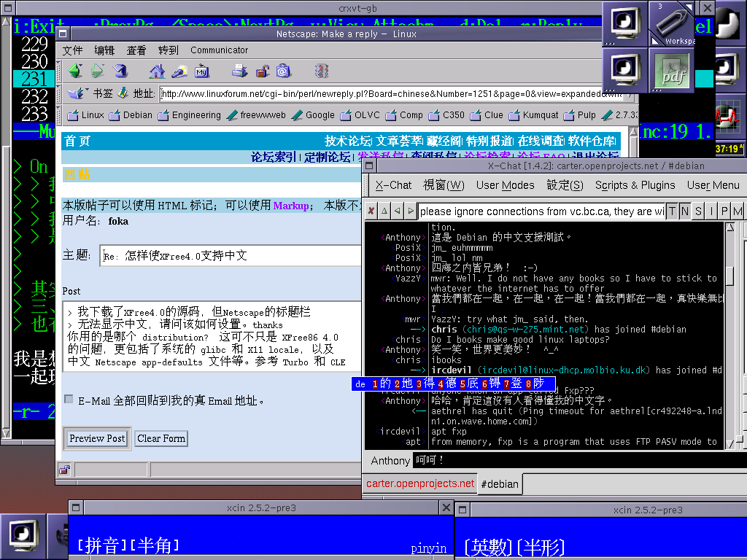The width and height of the screenshot is (747, 560).
Task: Open the User Modes menu in X-Chat
Action: (x=505, y=185)
